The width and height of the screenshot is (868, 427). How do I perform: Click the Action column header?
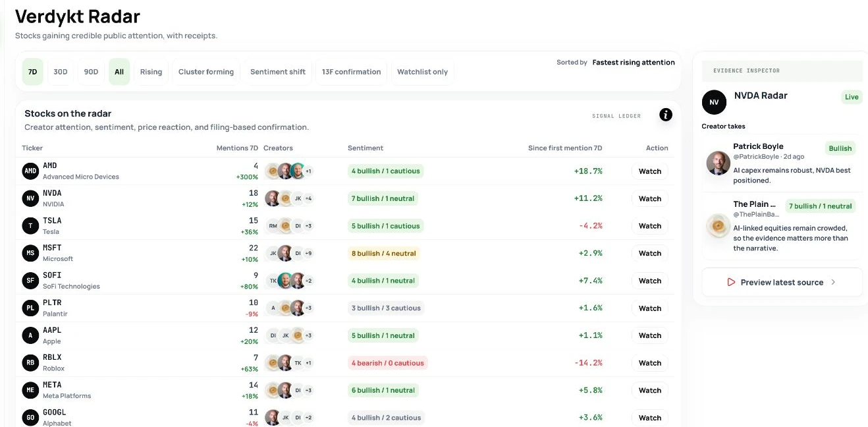pos(657,148)
